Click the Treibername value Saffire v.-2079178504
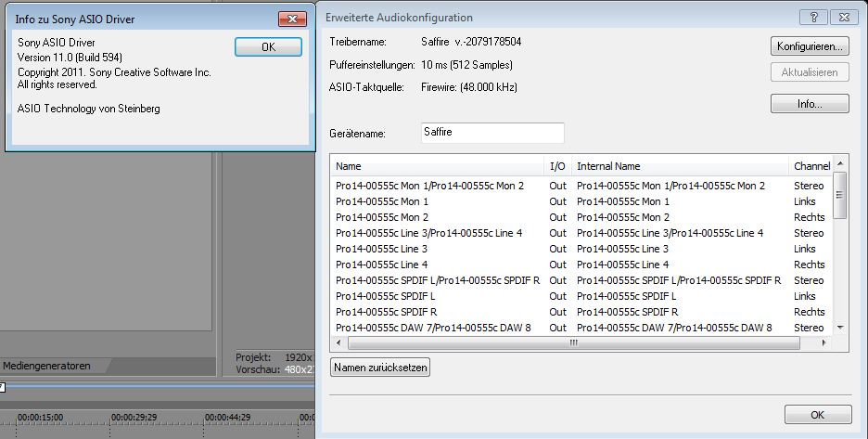Image resolution: width=868 pixels, height=439 pixels. click(471, 42)
